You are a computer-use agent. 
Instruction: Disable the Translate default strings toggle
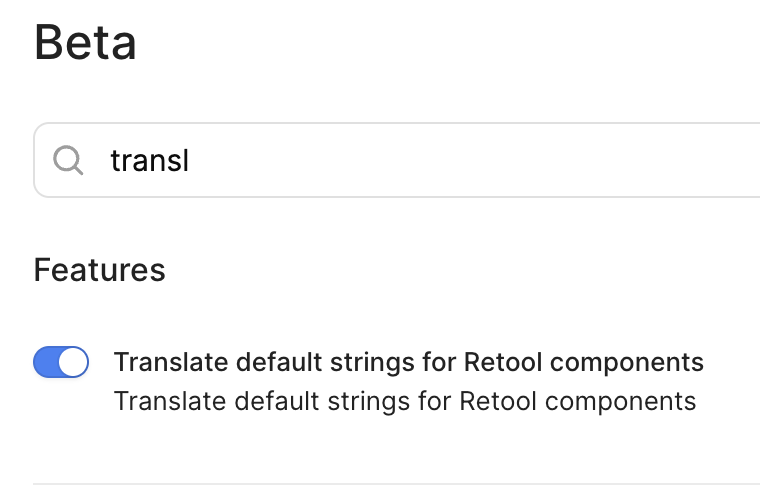click(61, 362)
